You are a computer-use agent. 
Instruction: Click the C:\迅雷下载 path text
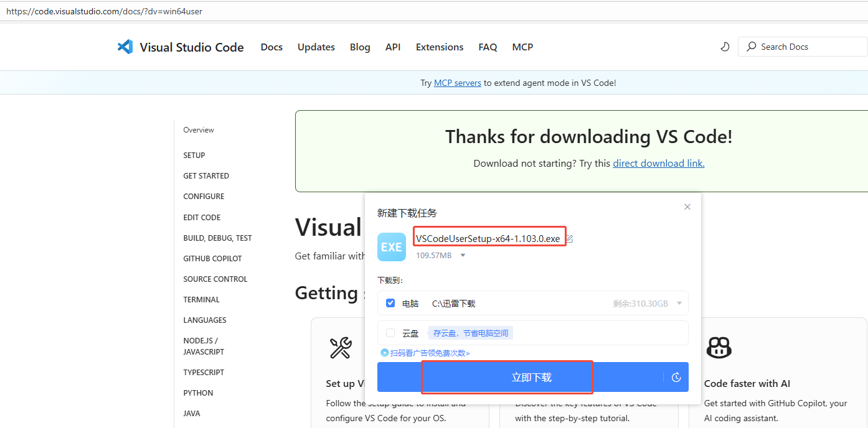coord(454,304)
